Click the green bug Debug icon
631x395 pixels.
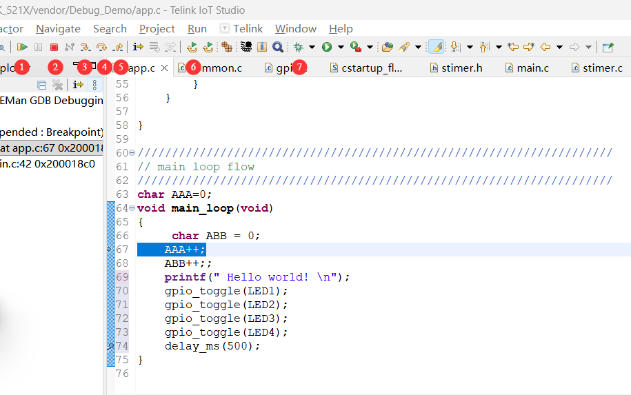[299, 47]
